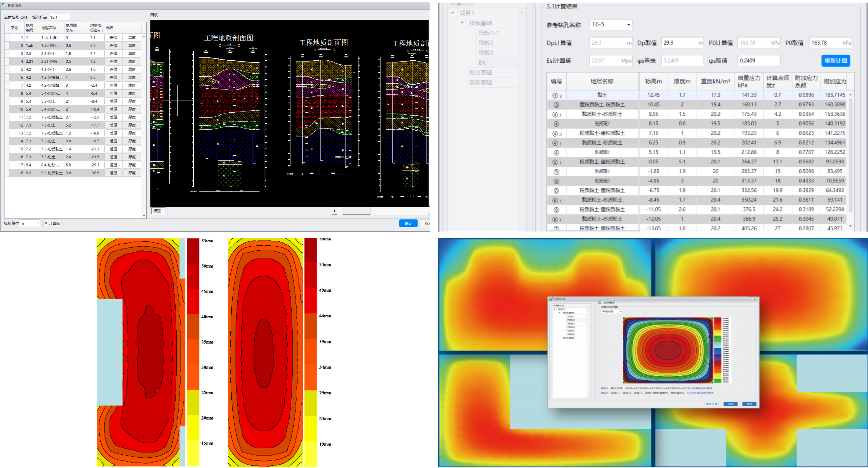The height and width of the screenshot is (468, 868).
Task: Collapse the 筏板基础 tree node
Action: [462, 23]
